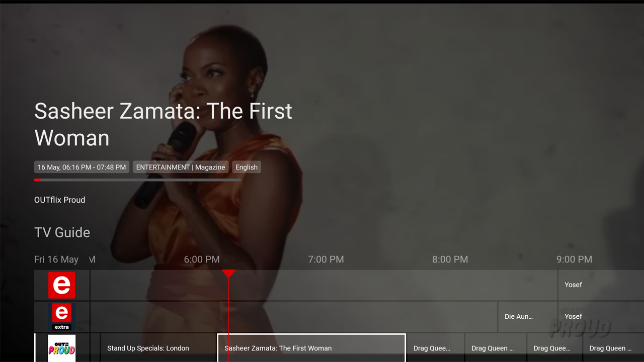Select the red e channel logo

[61, 285]
